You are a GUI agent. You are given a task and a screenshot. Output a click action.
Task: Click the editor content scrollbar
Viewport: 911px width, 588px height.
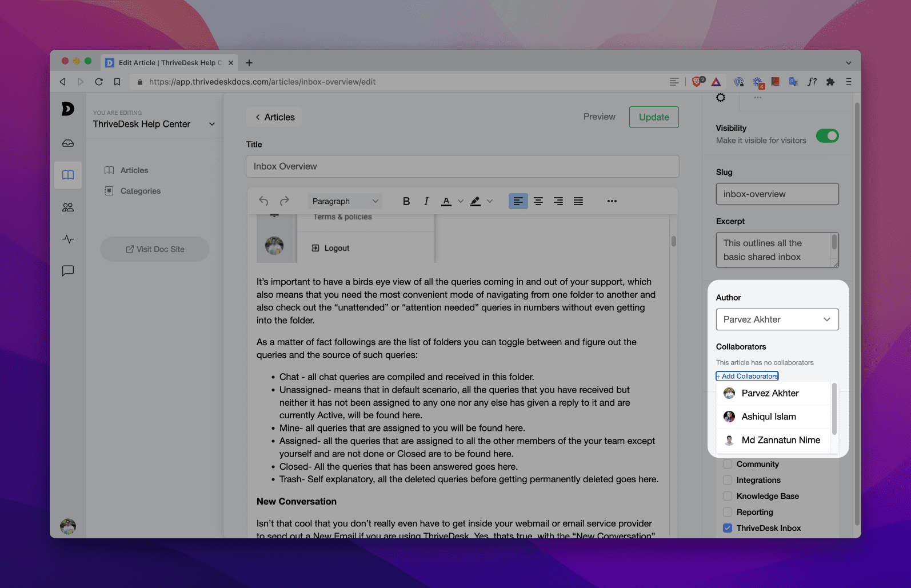674,241
